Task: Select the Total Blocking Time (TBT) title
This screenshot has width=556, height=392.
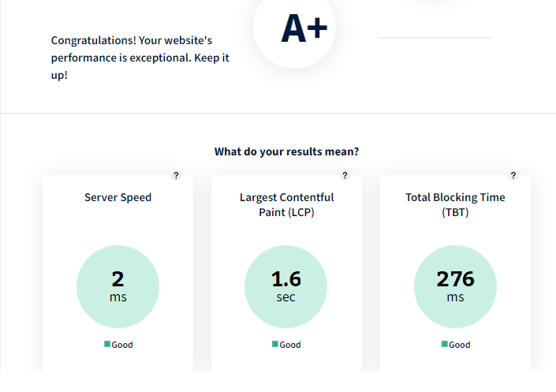Action: 455,205
